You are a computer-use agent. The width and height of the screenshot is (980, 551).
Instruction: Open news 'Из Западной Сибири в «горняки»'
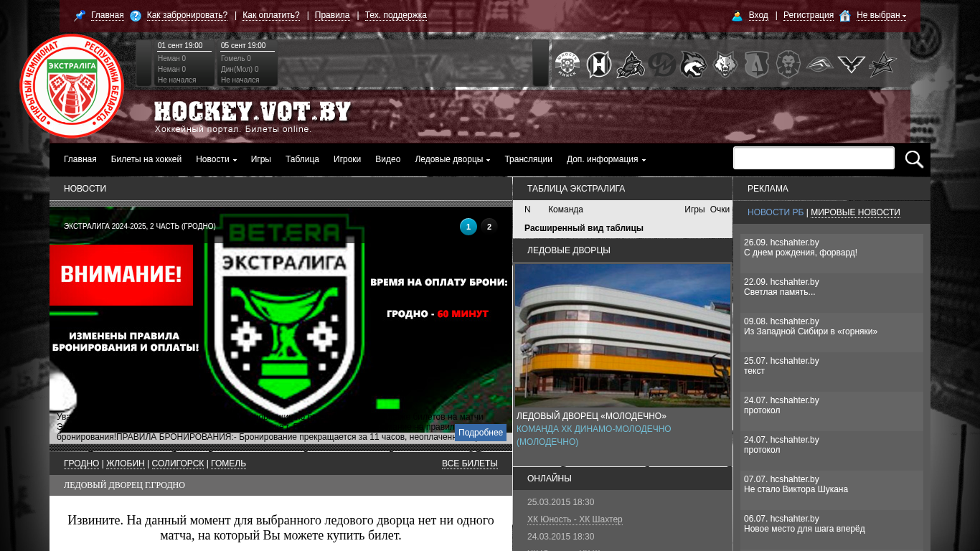[811, 331]
